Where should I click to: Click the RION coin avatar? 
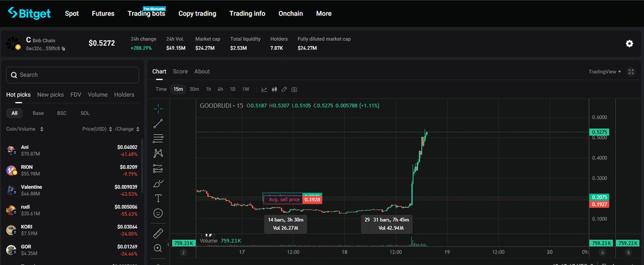(11, 170)
